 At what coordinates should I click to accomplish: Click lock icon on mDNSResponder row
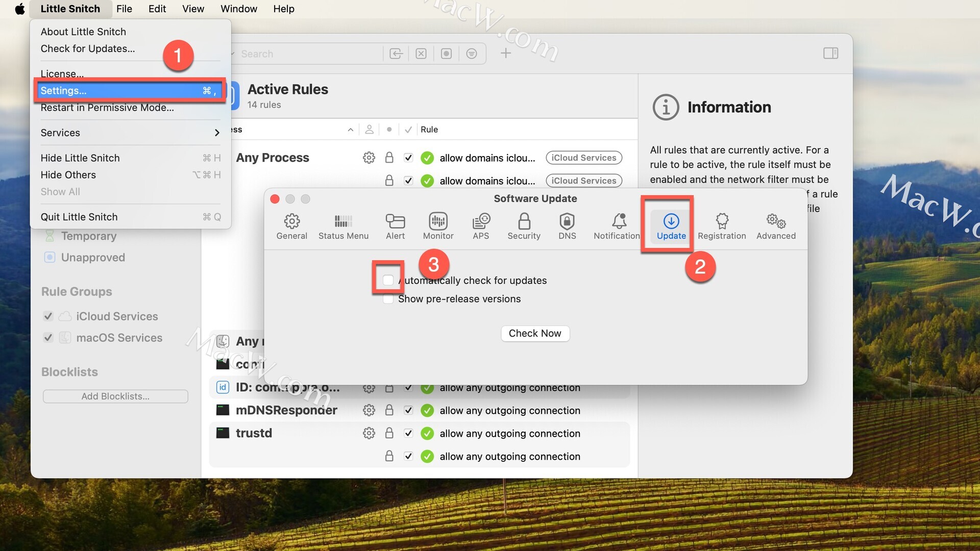point(389,410)
